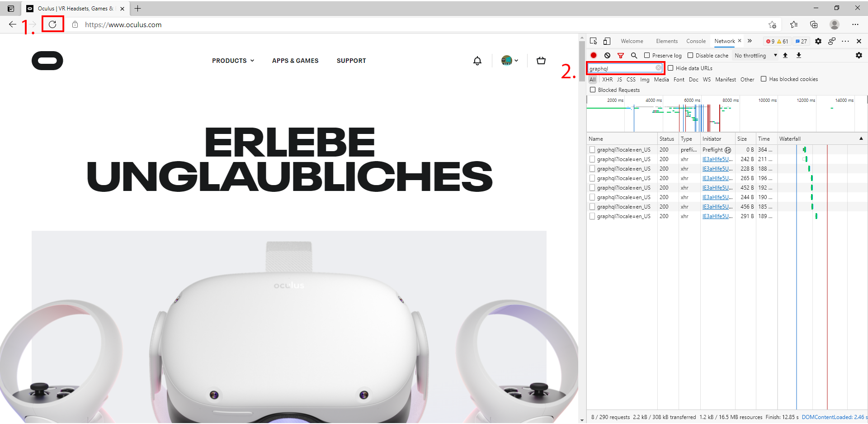Click the network timeline overview

click(727, 114)
